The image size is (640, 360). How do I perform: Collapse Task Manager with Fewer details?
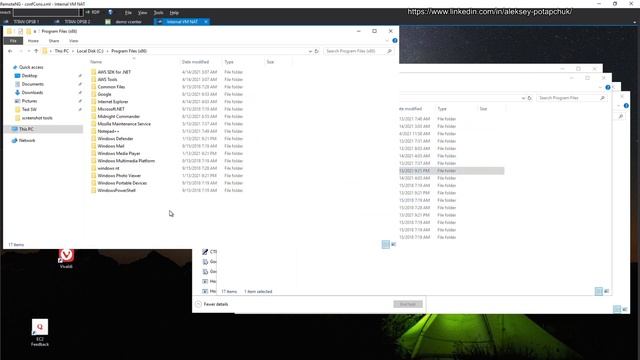(212, 304)
